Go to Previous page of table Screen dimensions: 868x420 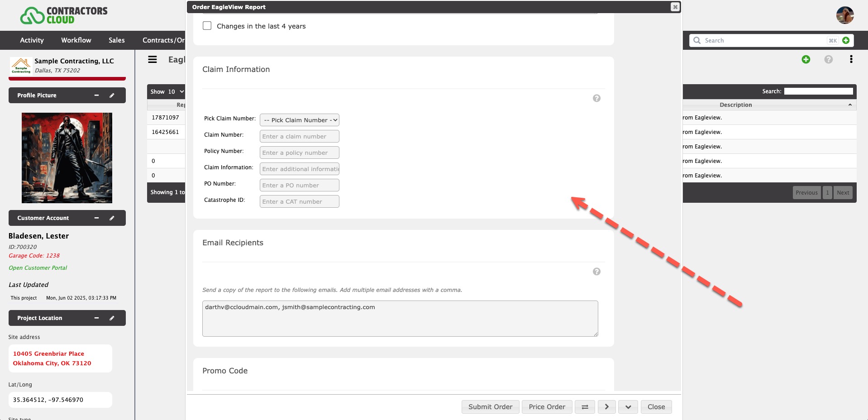pos(806,193)
